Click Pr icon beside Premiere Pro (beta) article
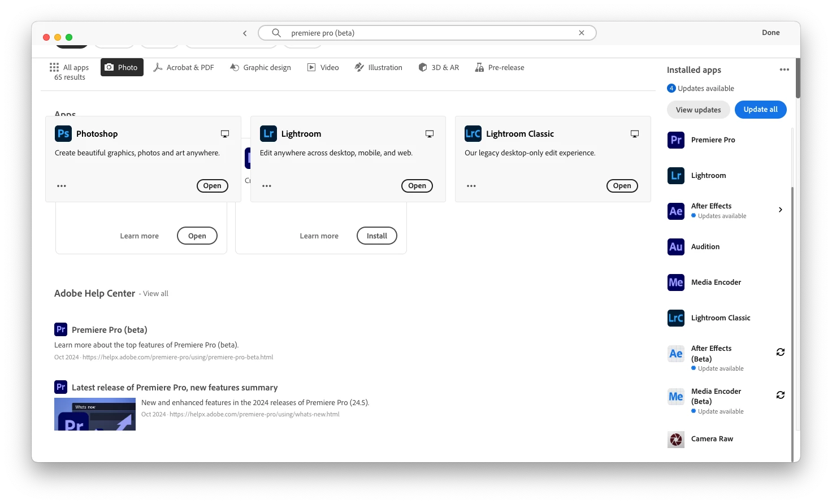The image size is (832, 504). 61,329
